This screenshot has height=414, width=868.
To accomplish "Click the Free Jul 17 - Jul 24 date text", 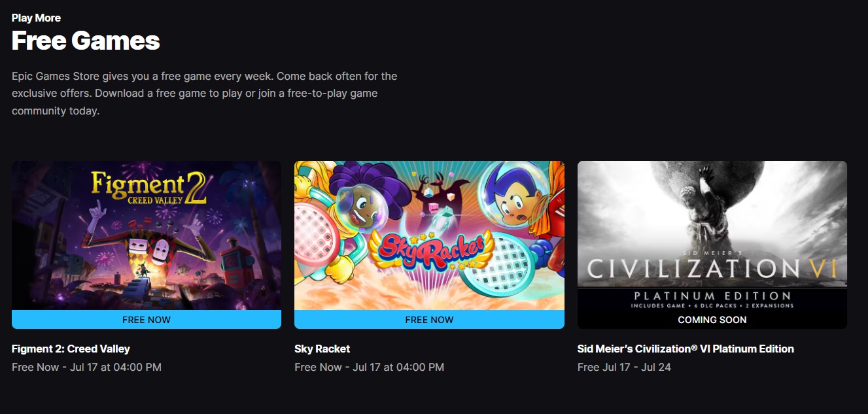I will 624,367.
